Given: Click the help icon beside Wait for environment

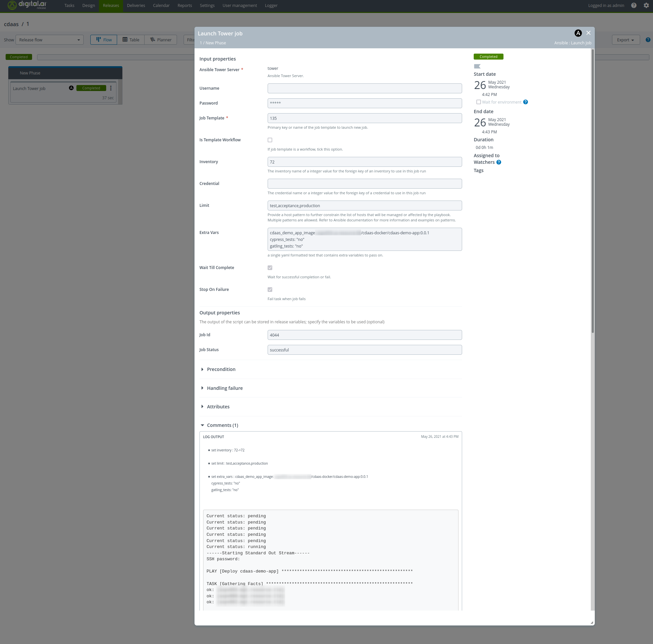Looking at the screenshot, I should (525, 102).
